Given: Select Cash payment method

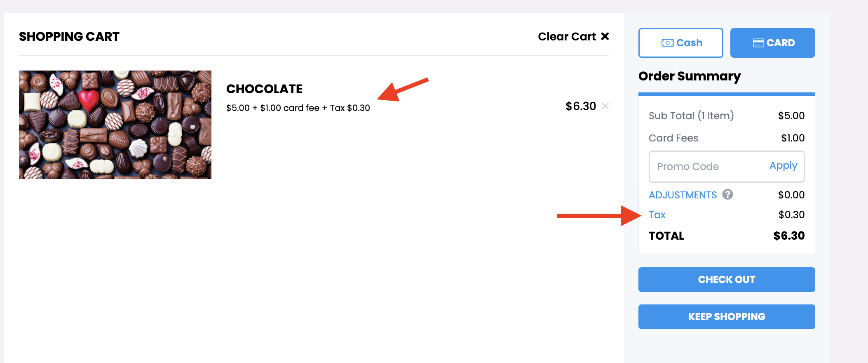Looking at the screenshot, I should (680, 43).
